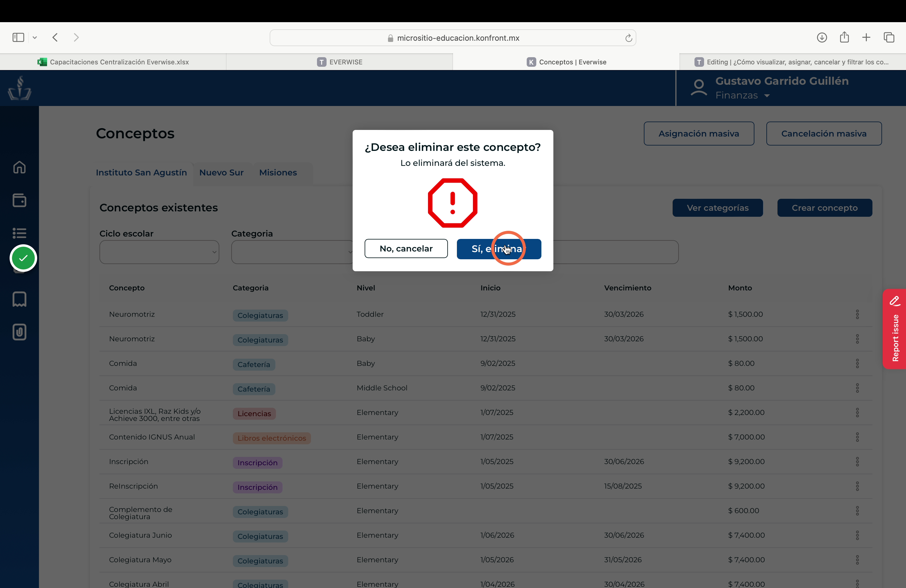Click the Monto column header
The width and height of the screenshot is (906, 588).
tap(740, 288)
